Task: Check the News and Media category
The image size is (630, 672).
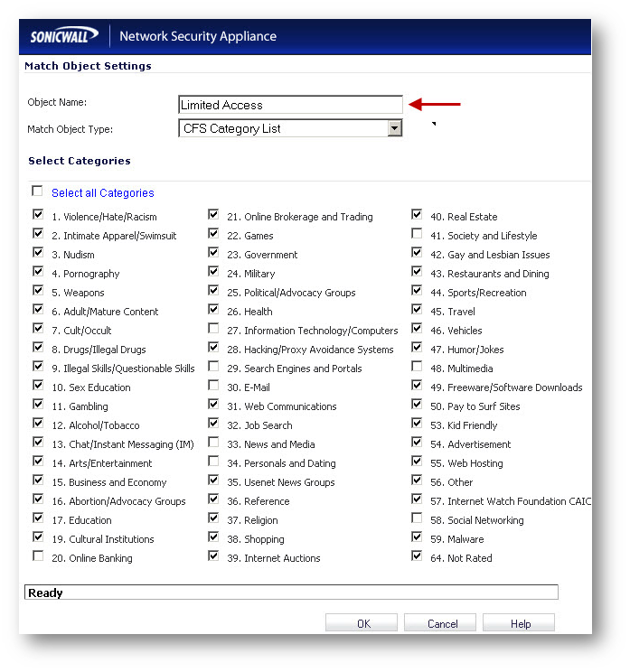Action: coord(213,443)
